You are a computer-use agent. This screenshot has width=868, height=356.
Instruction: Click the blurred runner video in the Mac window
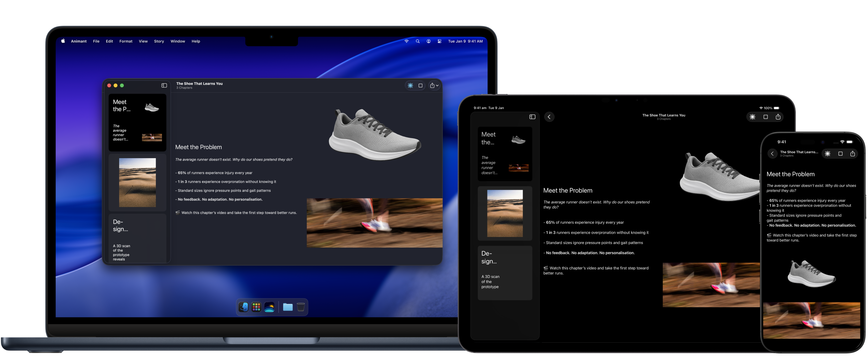374,223
